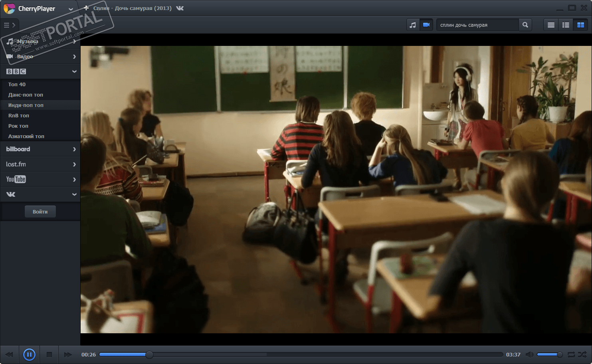Select simple list view
Image resolution: width=592 pixels, height=364 pixels.
(x=551, y=25)
